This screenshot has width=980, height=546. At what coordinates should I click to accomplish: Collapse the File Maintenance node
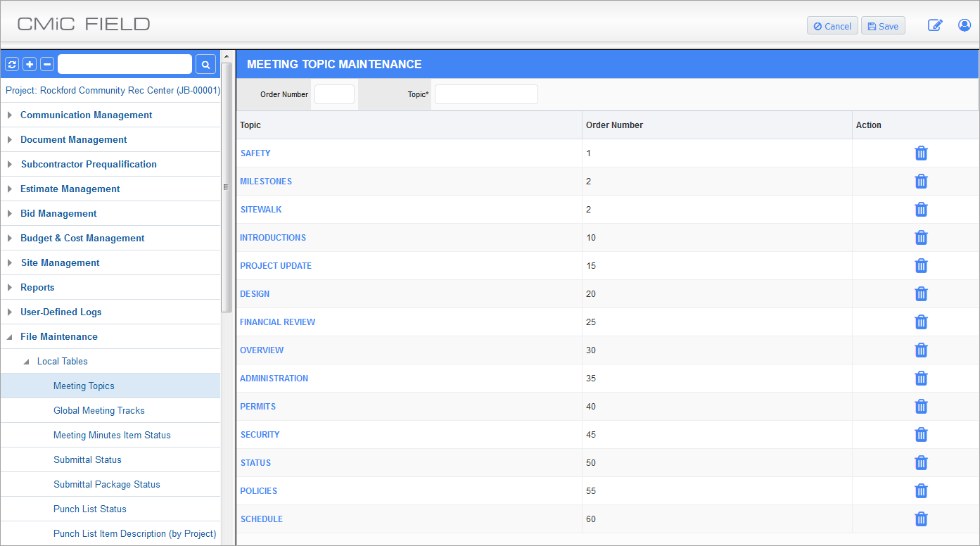(x=10, y=336)
